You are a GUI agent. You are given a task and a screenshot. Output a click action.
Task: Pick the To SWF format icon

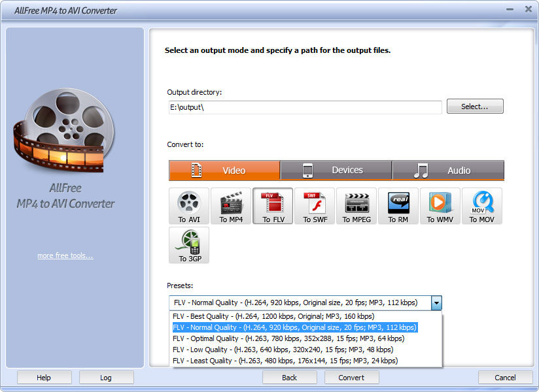point(315,206)
